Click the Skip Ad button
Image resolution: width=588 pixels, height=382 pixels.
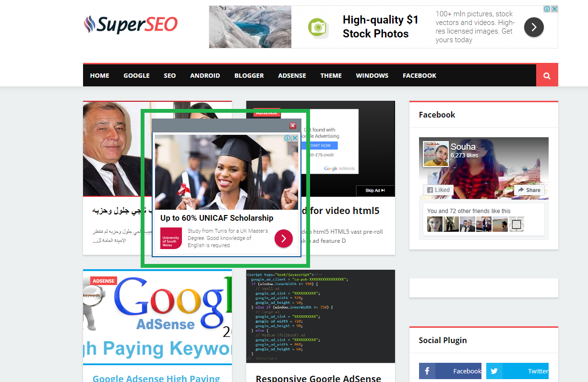pyautogui.click(x=375, y=191)
